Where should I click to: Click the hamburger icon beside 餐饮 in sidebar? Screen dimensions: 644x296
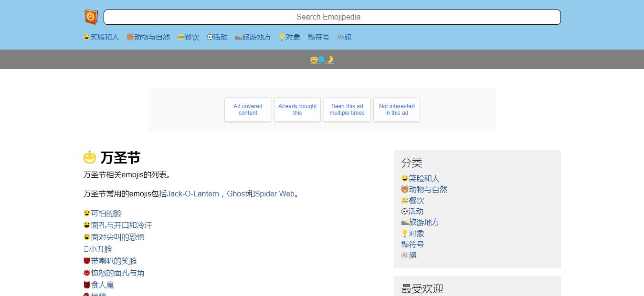tap(404, 200)
